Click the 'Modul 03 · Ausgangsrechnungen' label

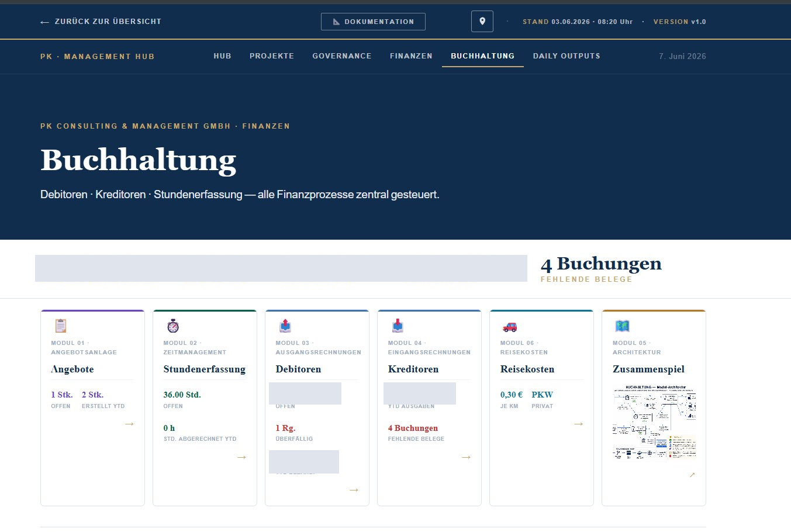coord(318,347)
